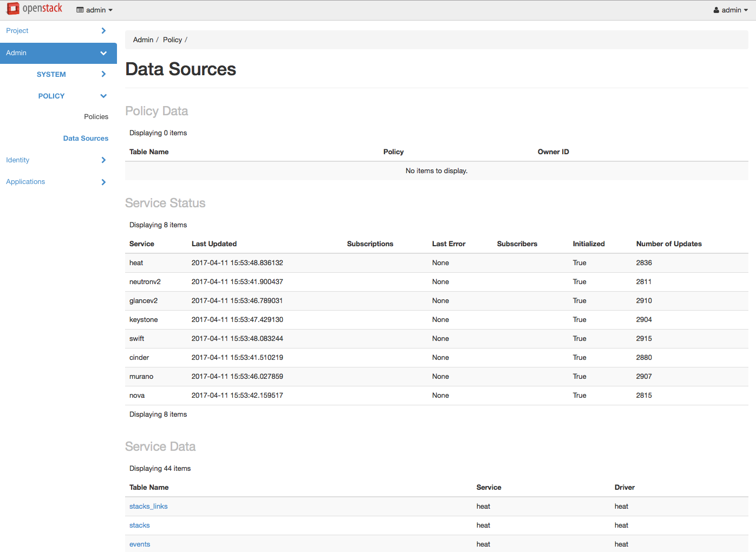
Task: Collapse the POLICY section chevron
Action: [103, 96]
